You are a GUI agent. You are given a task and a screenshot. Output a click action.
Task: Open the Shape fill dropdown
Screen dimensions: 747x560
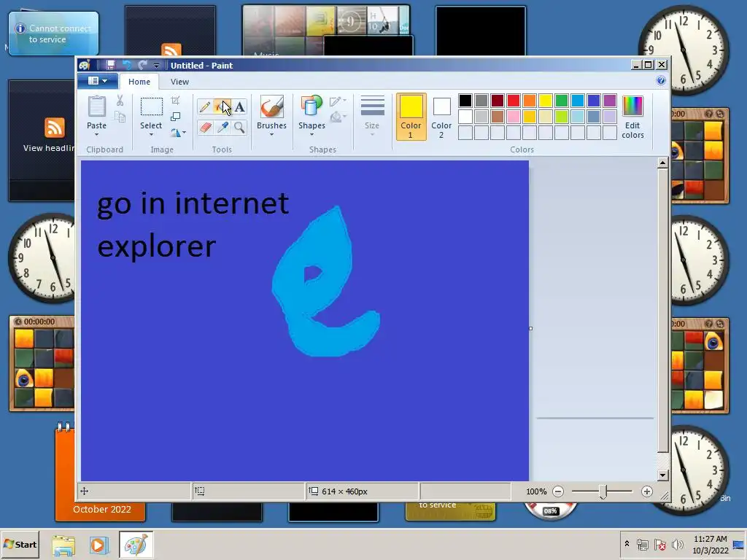338,117
